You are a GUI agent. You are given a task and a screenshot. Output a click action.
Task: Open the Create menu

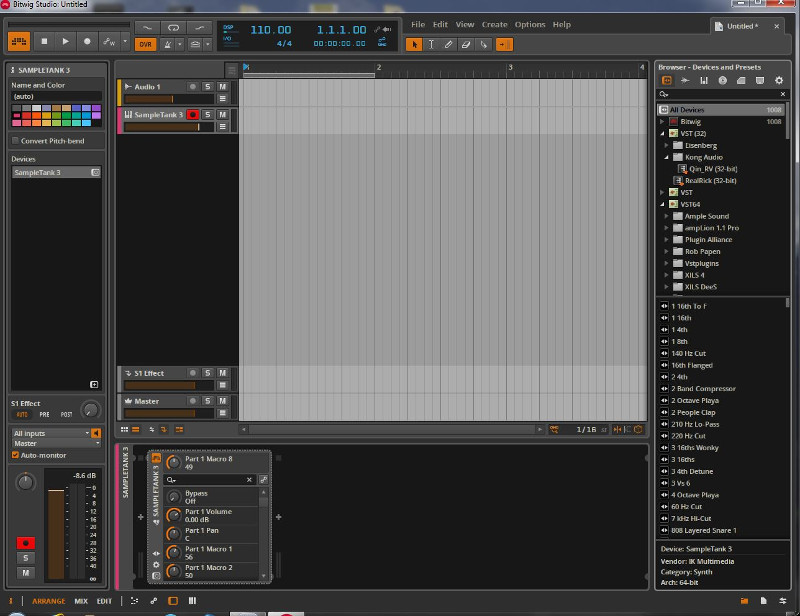(x=494, y=24)
